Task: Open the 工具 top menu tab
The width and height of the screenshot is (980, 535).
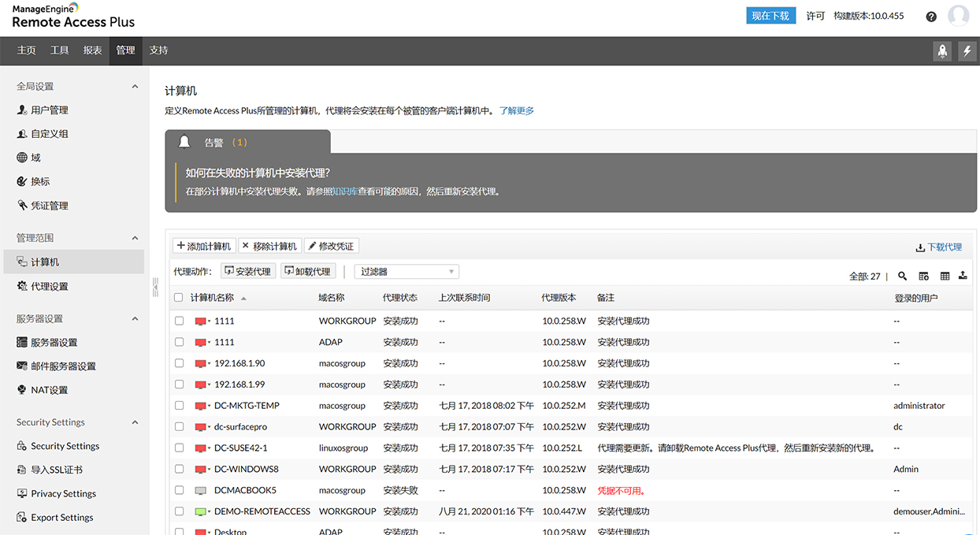Action: coord(60,50)
